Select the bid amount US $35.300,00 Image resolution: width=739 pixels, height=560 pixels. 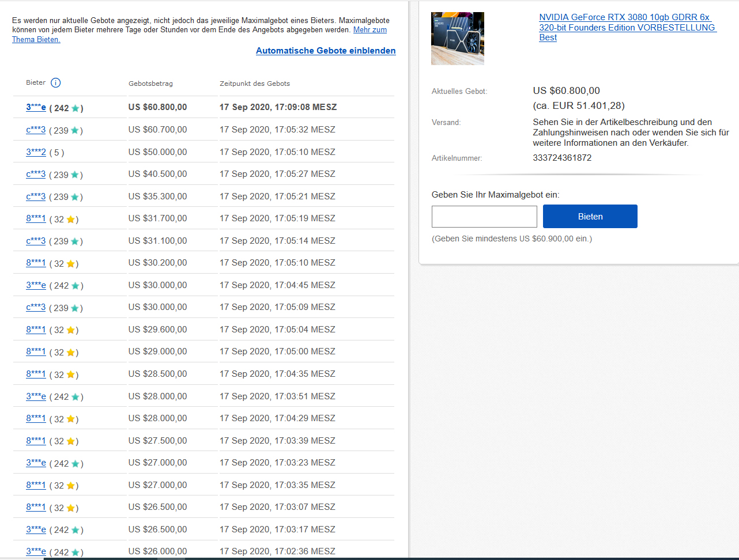tap(157, 196)
